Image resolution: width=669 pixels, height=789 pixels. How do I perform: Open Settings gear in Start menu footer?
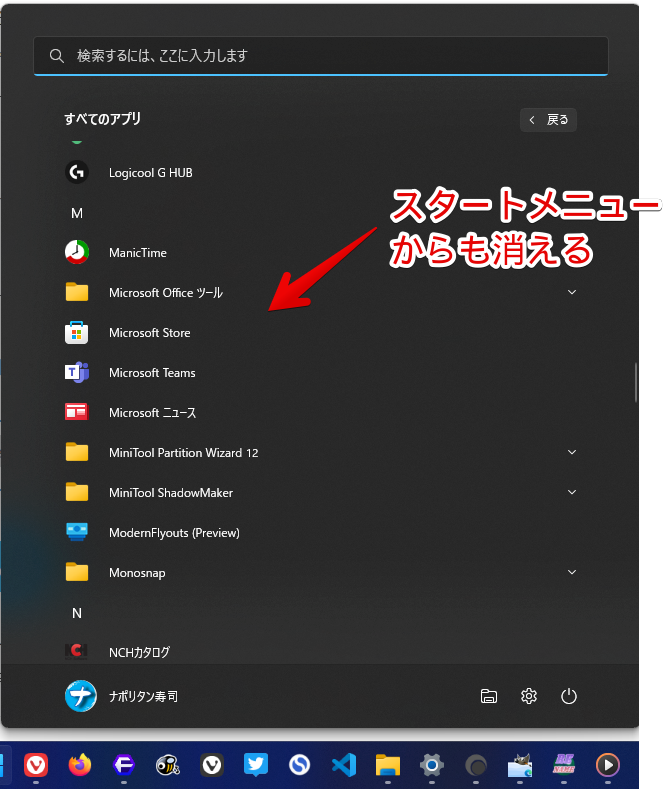[x=529, y=696]
